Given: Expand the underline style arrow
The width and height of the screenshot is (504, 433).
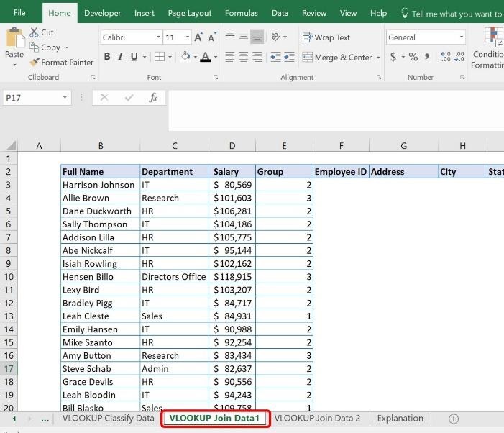Looking at the screenshot, I should click(x=145, y=58).
